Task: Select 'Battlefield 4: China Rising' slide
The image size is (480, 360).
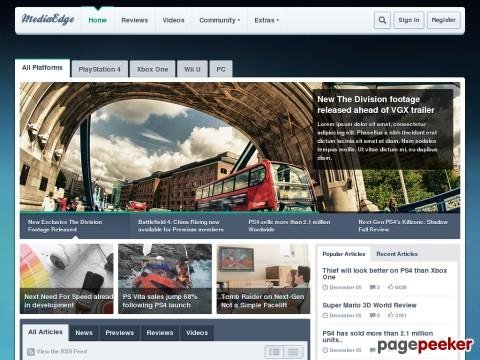Action: pos(185,226)
